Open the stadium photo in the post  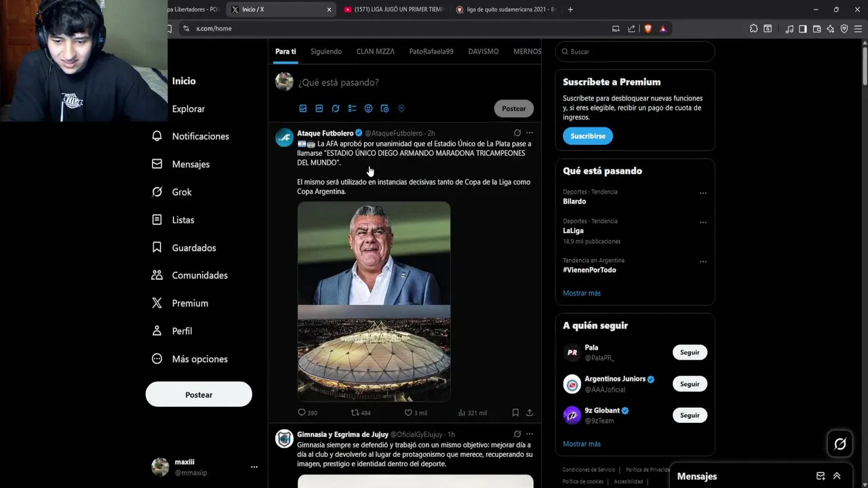[x=374, y=353]
